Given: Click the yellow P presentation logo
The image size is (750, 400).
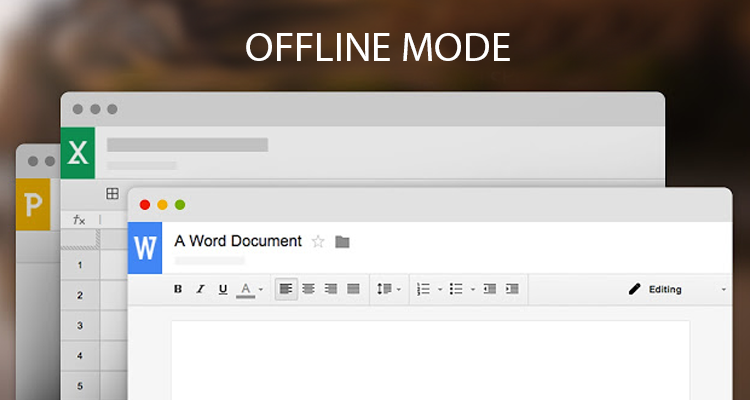Looking at the screenshot, I should coord(33,204).
